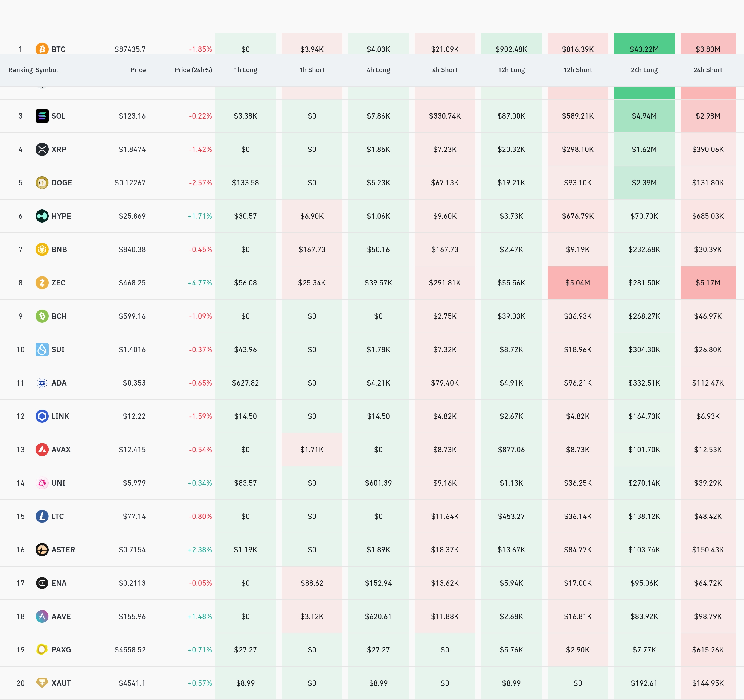
Task: Click the XRP coin icon
Action: coord(42,149)
